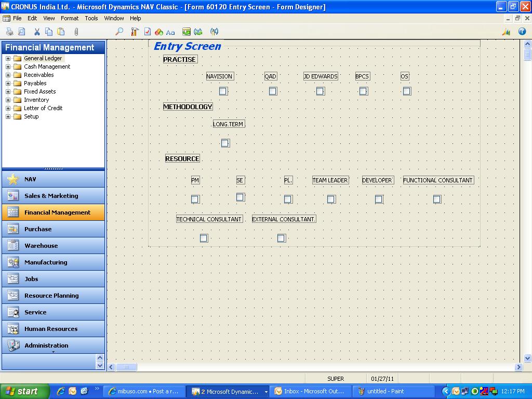Check the QAD checkbox
532x399 pixels.
[x=273, y=91]
